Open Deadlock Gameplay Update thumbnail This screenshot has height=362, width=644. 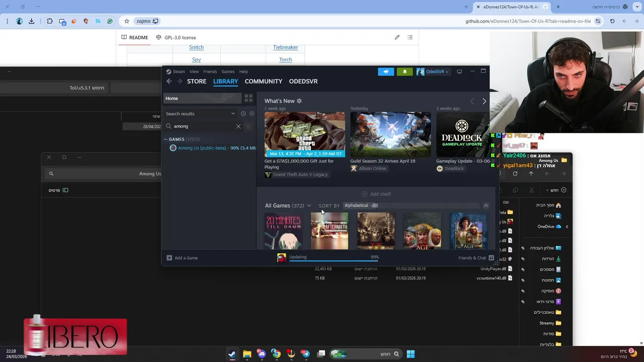(x=462, y=134)
